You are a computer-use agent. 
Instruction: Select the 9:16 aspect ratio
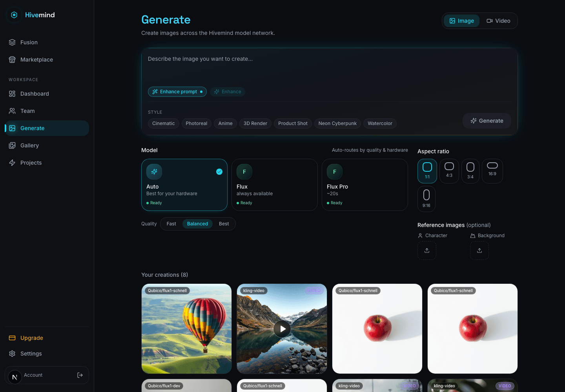click(426, 199)
